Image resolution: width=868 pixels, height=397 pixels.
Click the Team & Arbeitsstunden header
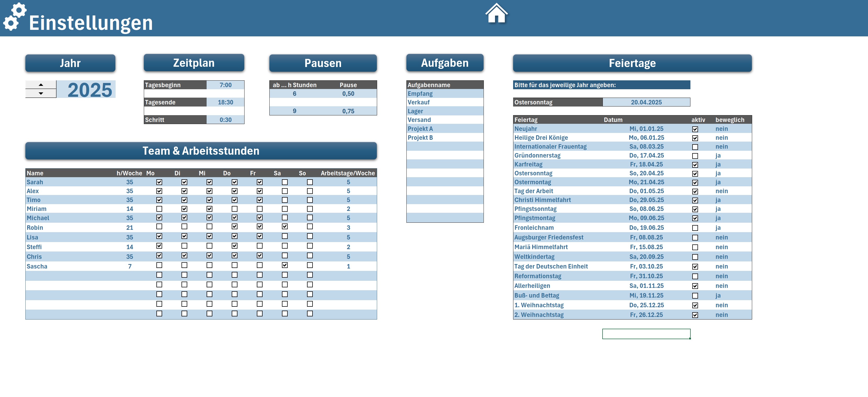pos(201,151)
